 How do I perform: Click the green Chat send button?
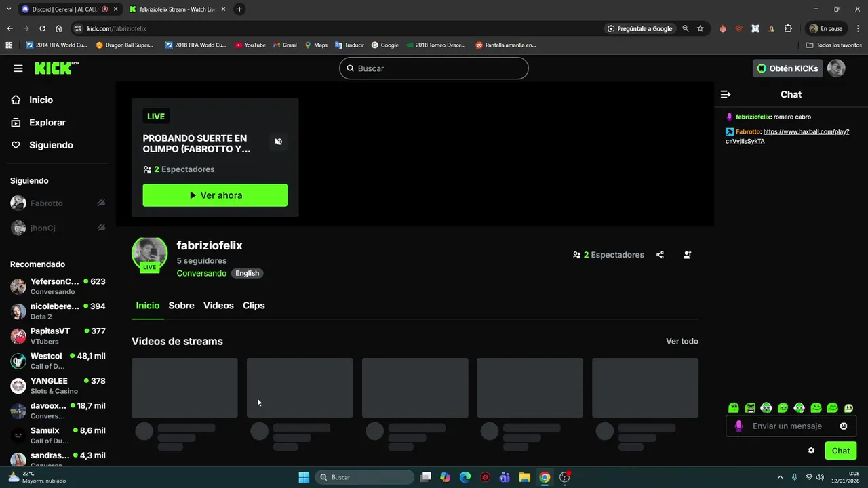point(840,451)
